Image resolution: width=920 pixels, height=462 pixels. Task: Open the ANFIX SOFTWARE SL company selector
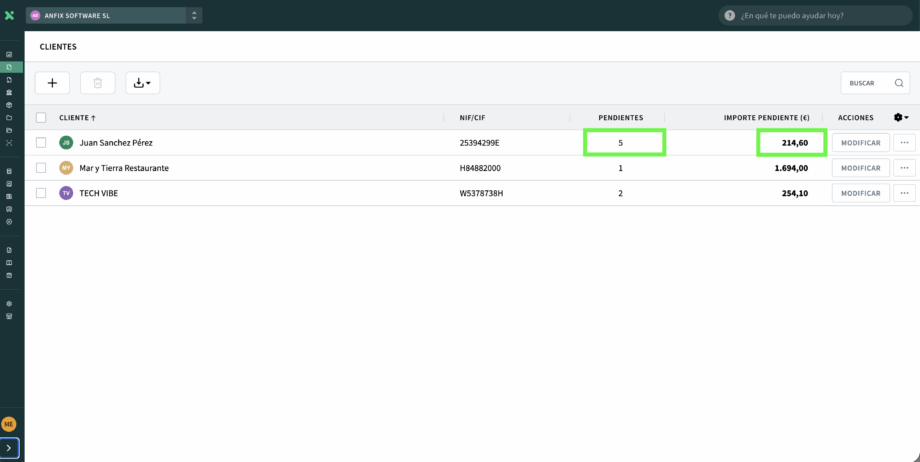coord(114,15)
